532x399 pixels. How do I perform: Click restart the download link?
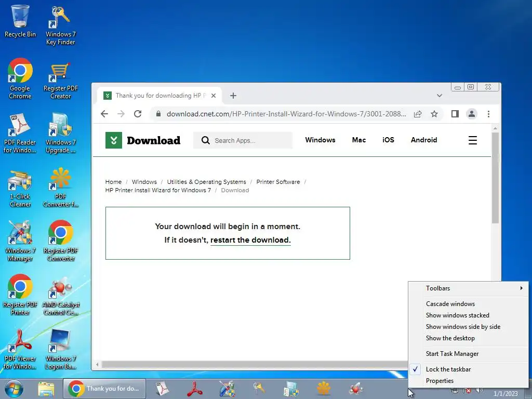coord(250,240)
